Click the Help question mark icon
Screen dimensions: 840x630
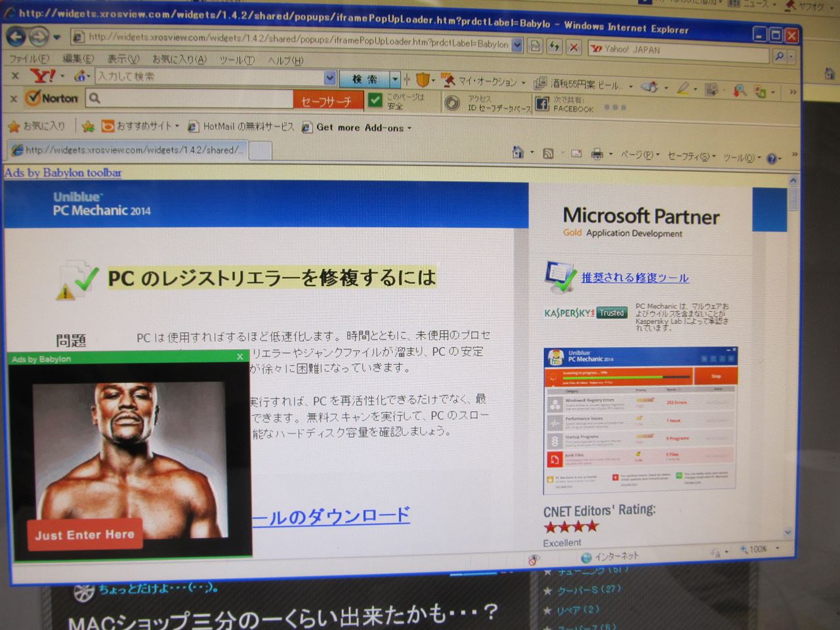[771, 159]
